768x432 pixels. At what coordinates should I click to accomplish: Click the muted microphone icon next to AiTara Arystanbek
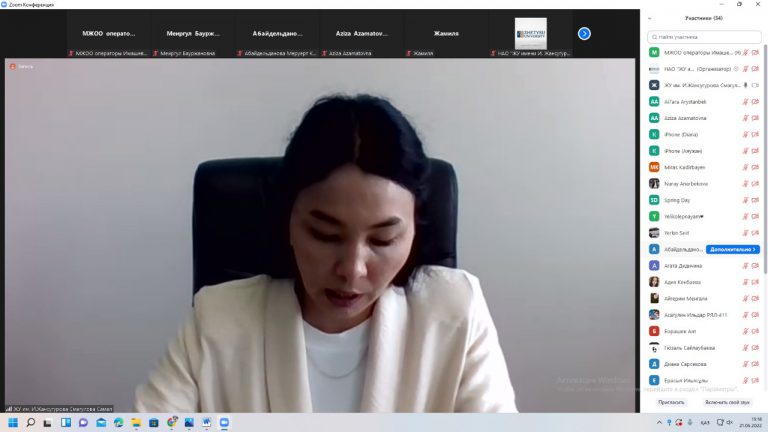click(745, 101)
